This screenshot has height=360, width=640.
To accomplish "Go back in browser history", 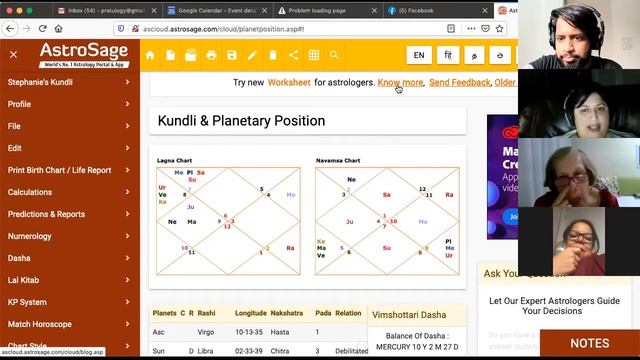I will point(10,29).
